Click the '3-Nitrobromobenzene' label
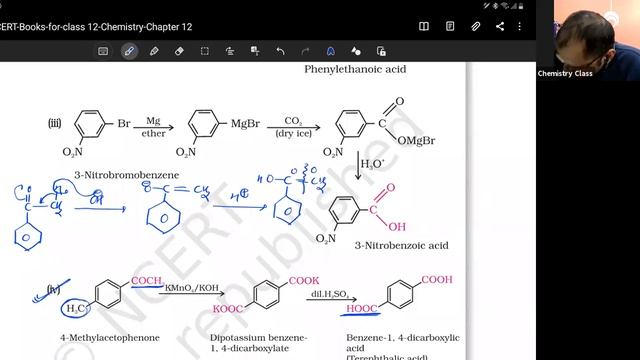Image resolution: width=640 pixels, height=360 pixels. point(127,175)
